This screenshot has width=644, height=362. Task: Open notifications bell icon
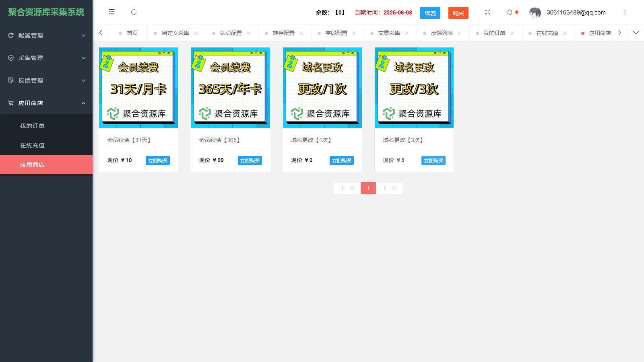tap(510, 12)
